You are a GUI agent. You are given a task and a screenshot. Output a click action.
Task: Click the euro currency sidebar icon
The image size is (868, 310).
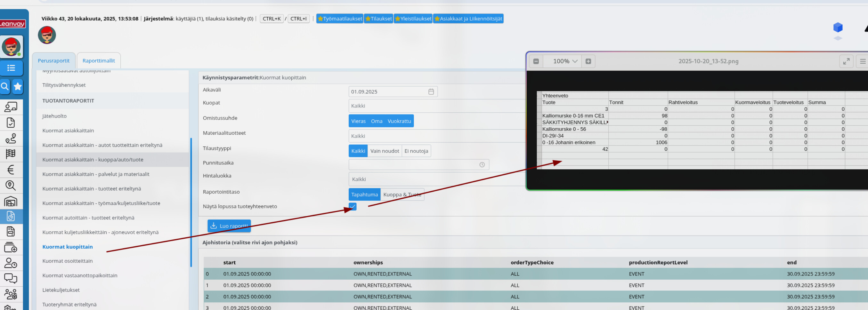coord(11,170)
